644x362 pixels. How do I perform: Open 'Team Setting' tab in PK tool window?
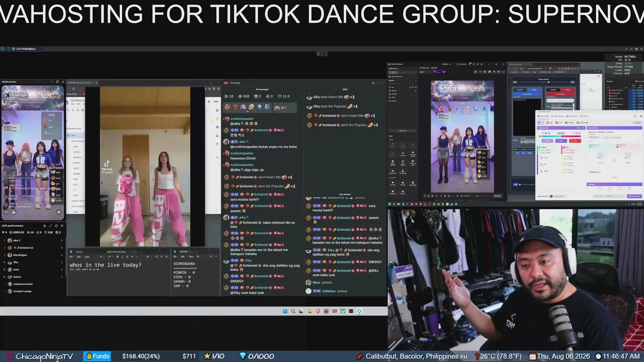click(558, 116)
